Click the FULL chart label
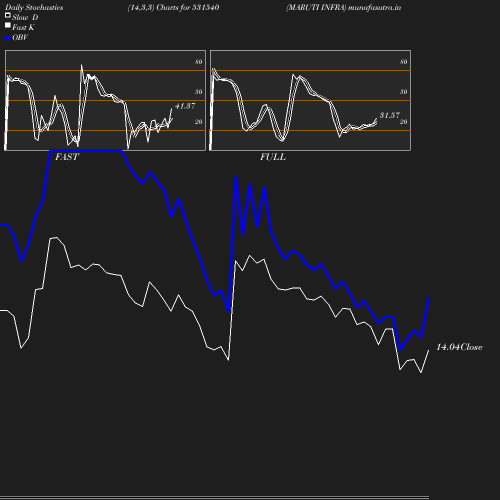Viewport: 500px width, 500px height. [273, 157]
